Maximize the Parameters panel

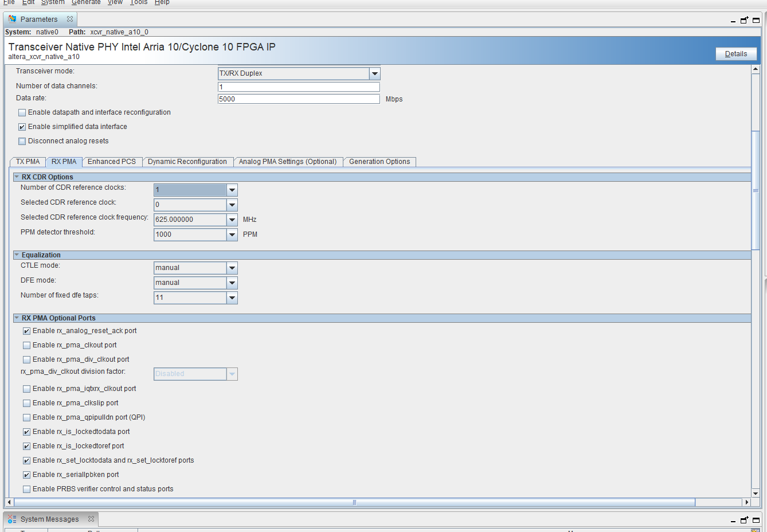[756, 20]
